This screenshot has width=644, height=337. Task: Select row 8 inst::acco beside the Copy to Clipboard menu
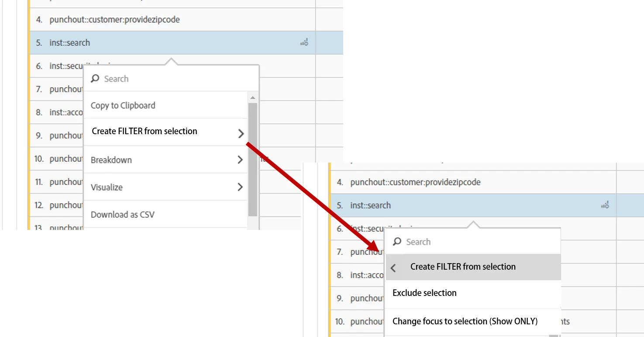coord(56,112)
